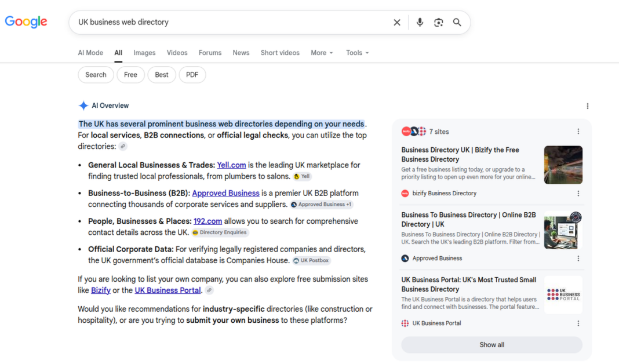This screenshot has width=619, height=364.
Task: Select the All results tab
Action: pyautogui.click(x=118, y=53)
